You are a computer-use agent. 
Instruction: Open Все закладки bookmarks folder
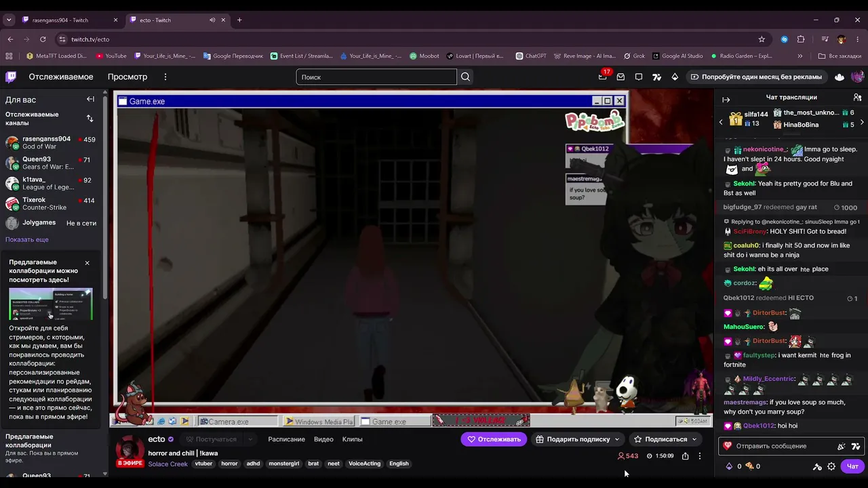(x=840, y=56)
